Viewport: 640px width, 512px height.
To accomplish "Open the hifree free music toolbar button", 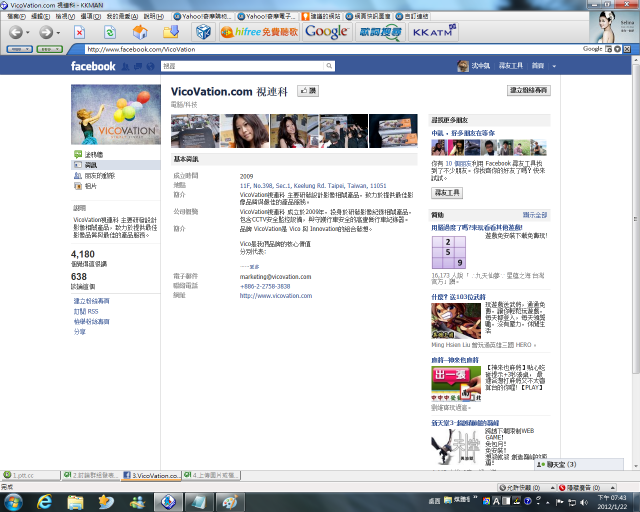I will pos(259,32).
